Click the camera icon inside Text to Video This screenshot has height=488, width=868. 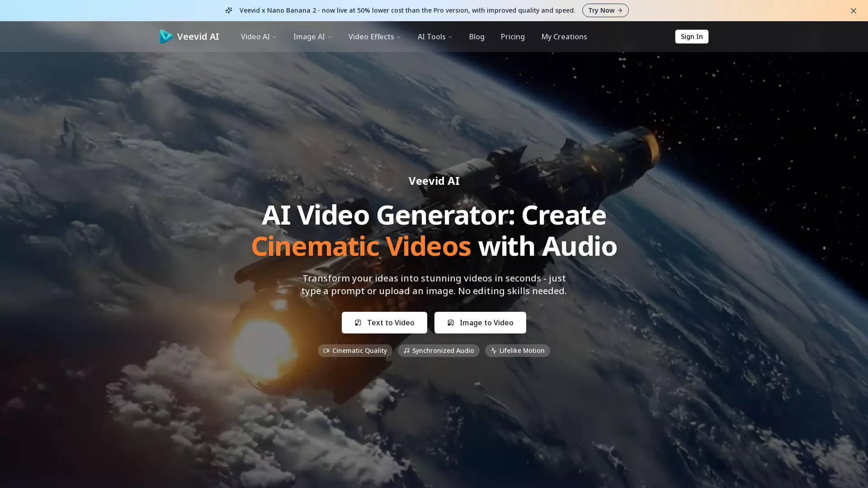[358, 323]
